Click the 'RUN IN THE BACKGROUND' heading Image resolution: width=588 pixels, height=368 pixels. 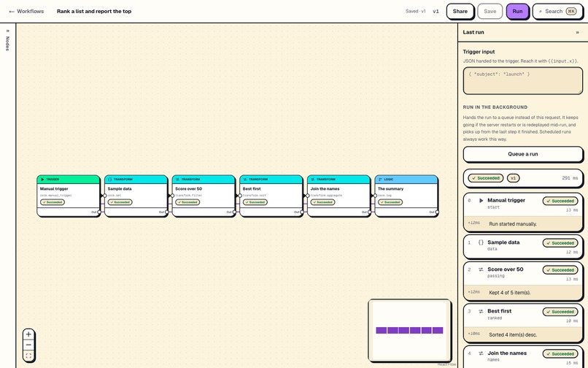495,107
